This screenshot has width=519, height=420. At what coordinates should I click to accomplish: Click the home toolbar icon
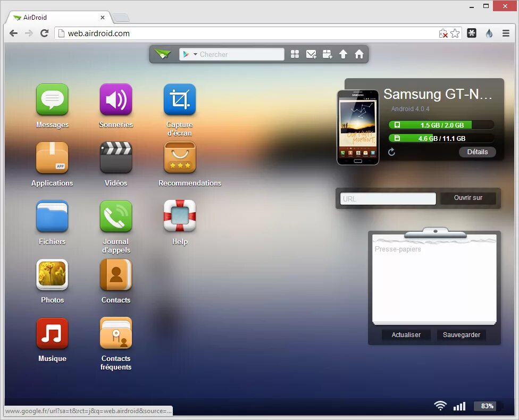point(359,54)
